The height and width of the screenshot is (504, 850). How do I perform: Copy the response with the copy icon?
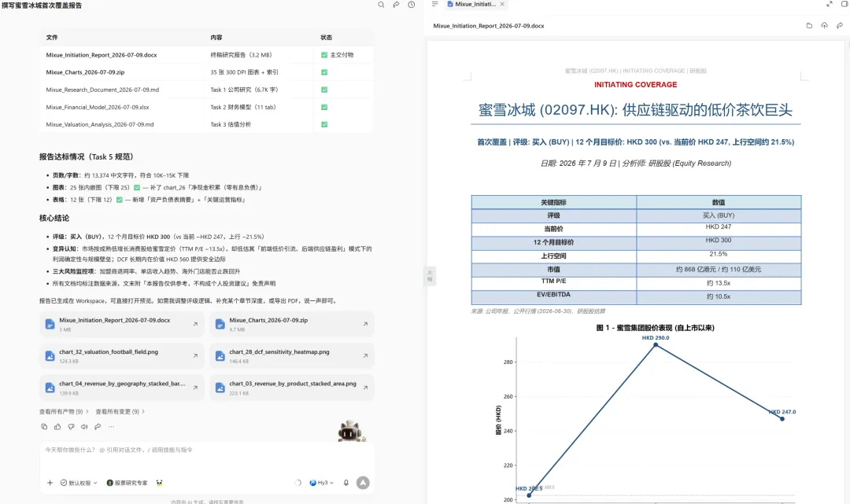[44, 427]
